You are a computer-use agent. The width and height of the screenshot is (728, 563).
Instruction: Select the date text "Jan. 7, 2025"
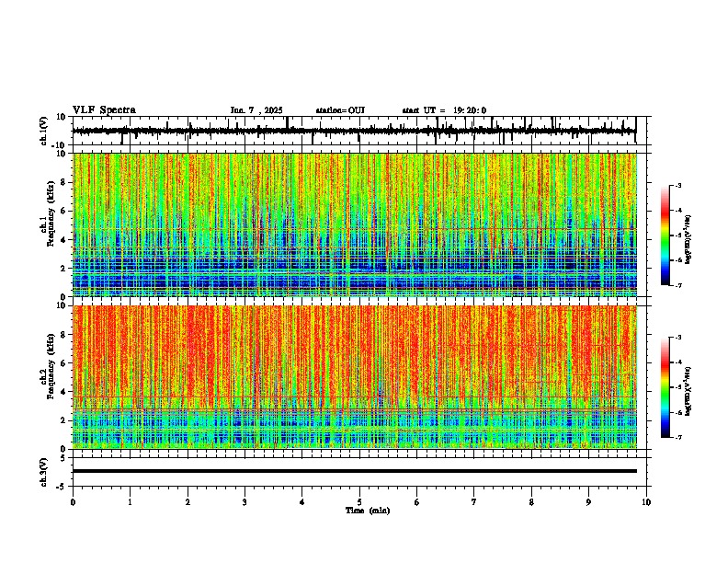click(256, 110)
